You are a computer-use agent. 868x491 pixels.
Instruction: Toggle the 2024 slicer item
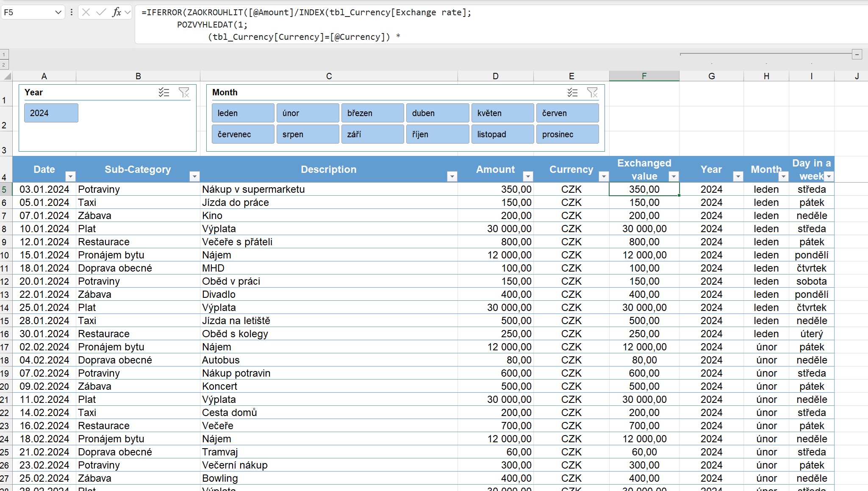click(x=51, y=113)
